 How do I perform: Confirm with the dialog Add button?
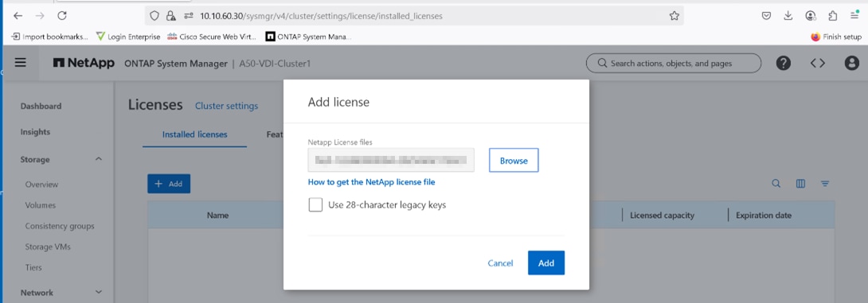545,262
